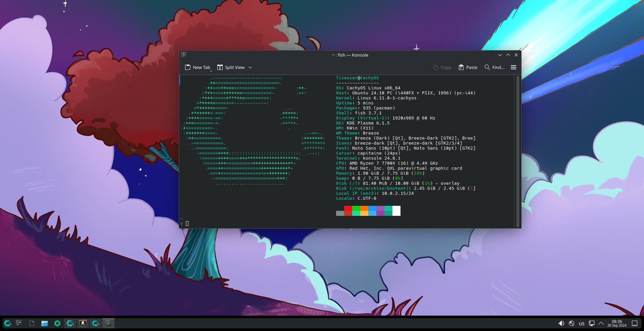This screenshot has height=331, width=644.
Task: Click the globe with lock tray icon
Action: point(571,323)
